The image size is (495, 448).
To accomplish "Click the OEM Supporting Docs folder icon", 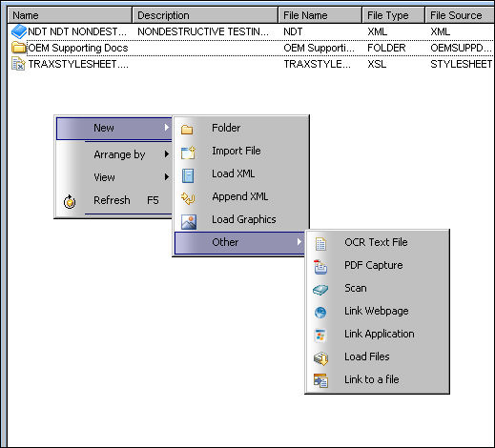I will [x=19, y=48].
